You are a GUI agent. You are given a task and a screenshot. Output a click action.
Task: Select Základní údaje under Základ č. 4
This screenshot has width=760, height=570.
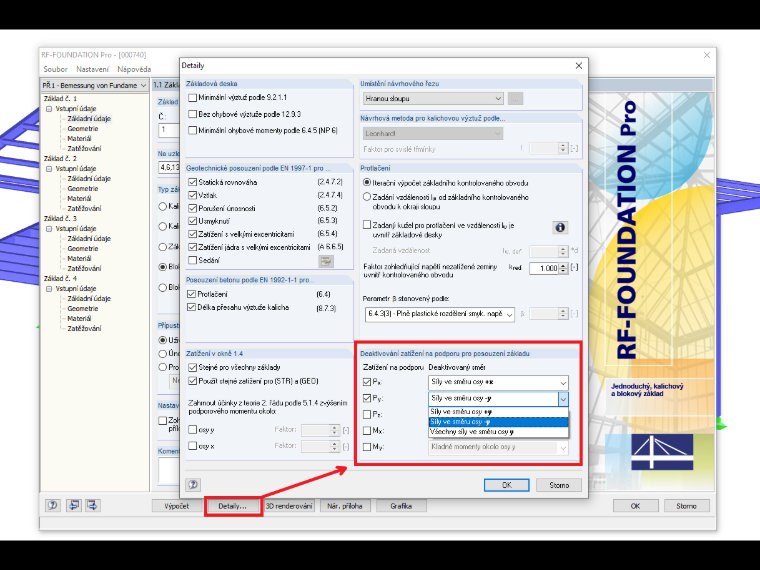[x=89, y=299]
